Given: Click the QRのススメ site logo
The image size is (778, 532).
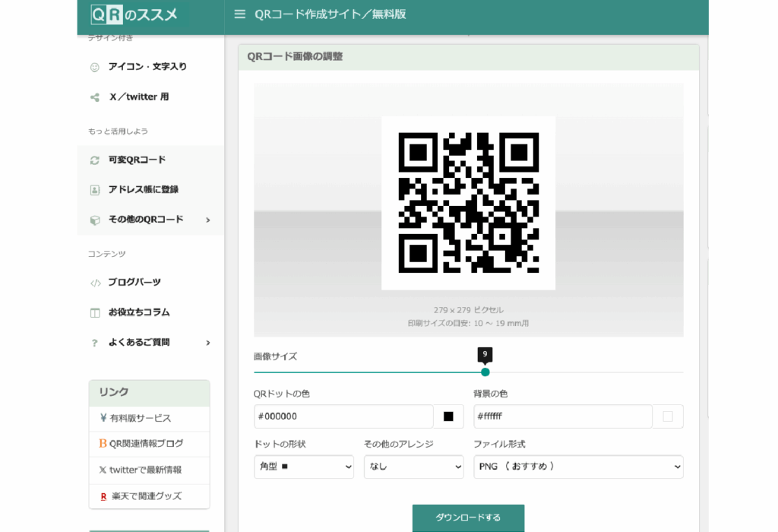Looking at the screenshot, I should 134,14.
